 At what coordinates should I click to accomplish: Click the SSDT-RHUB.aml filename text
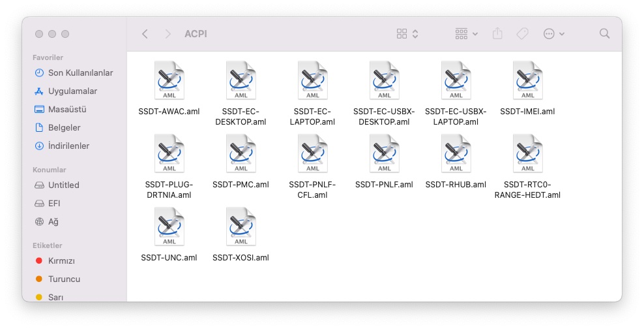[x=456, y=185]
